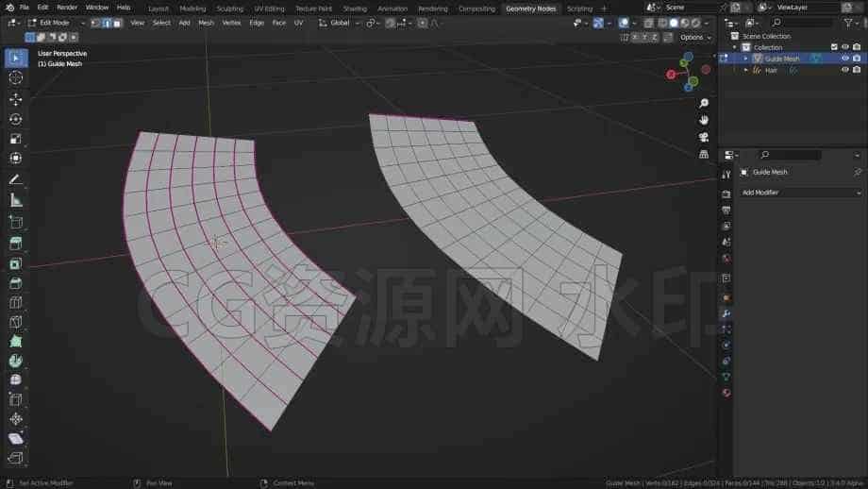This screenshot has width=868, height=489.
Task: Select the Annotate tool
Action: 16,179
